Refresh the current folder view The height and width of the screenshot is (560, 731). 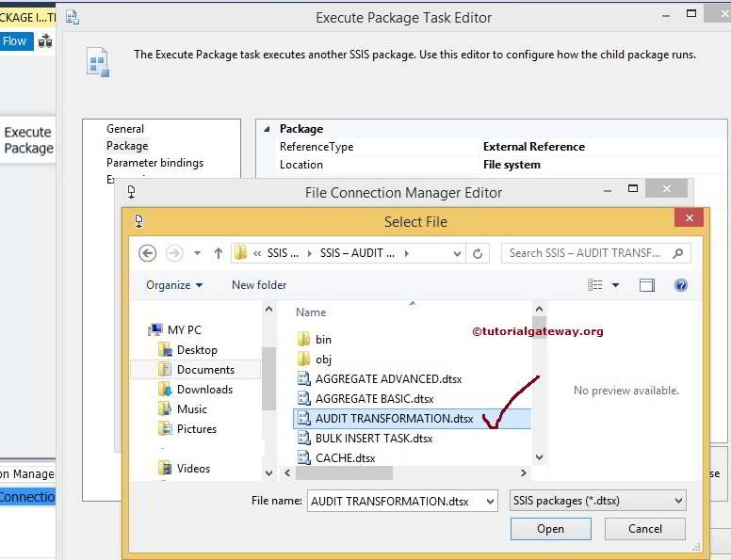[x=478, y=253]
